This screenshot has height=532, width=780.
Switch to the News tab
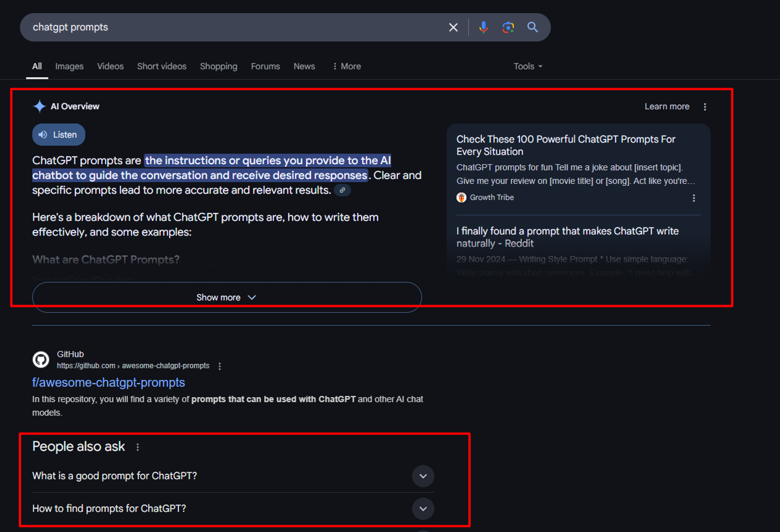(x=304, y=66)
